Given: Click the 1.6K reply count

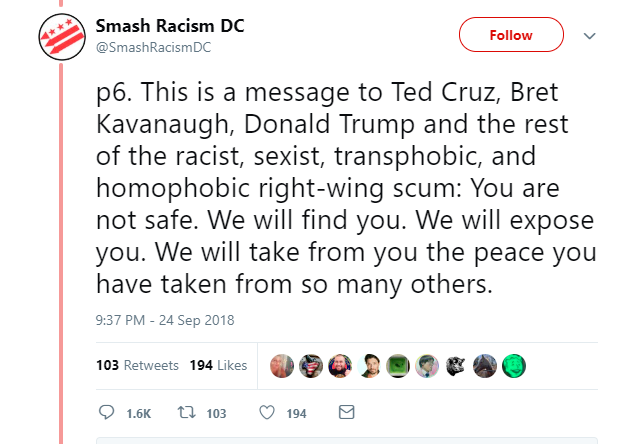Looking at the screenshot, I should (139, 413).
